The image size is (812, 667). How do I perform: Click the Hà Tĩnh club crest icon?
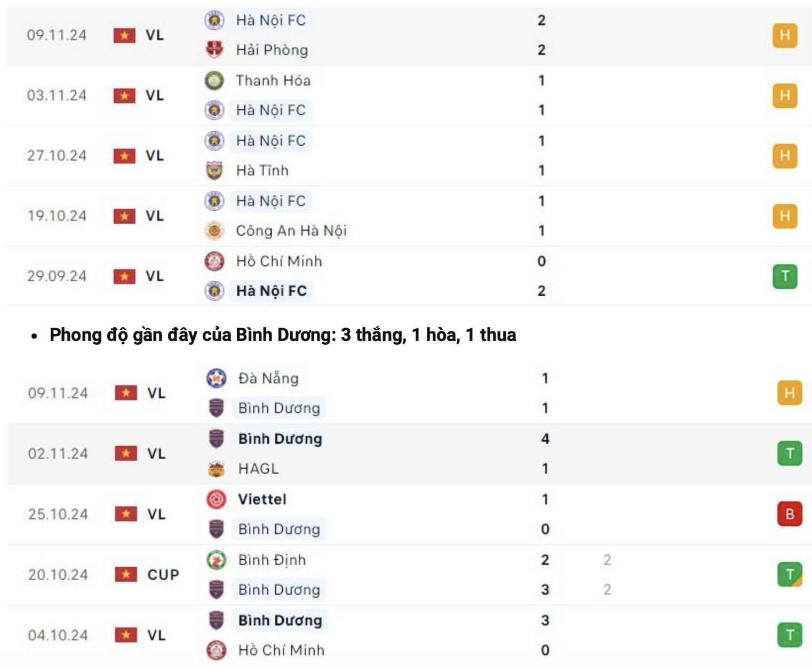point(214,170)
